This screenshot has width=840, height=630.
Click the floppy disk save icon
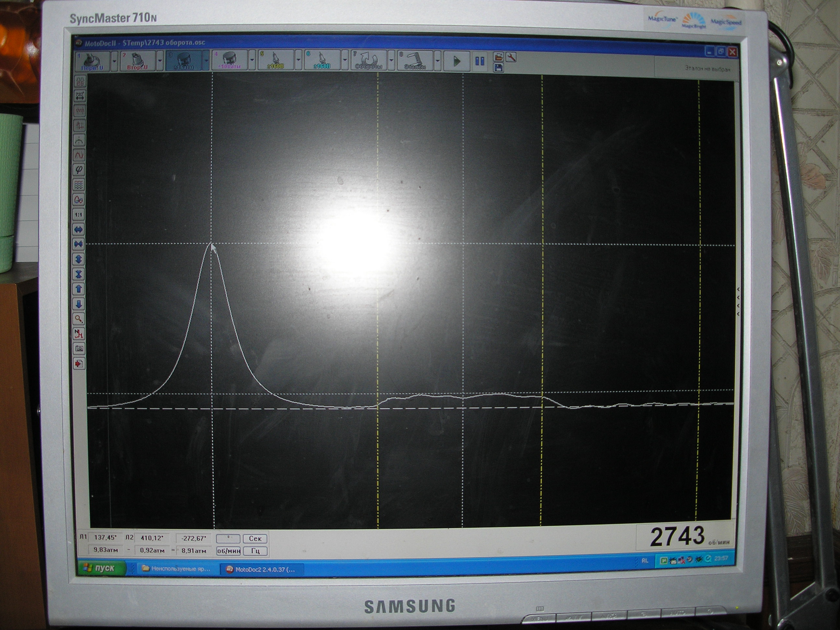click(498, 68)
